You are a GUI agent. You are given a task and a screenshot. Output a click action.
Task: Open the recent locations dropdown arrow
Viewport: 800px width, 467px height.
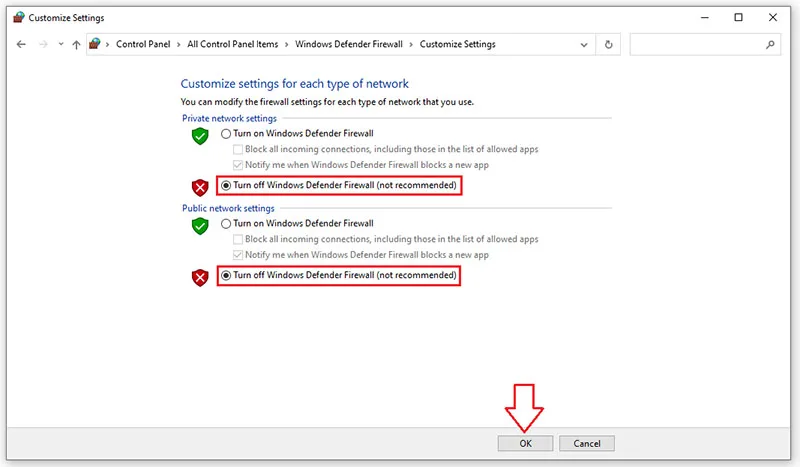61,44
